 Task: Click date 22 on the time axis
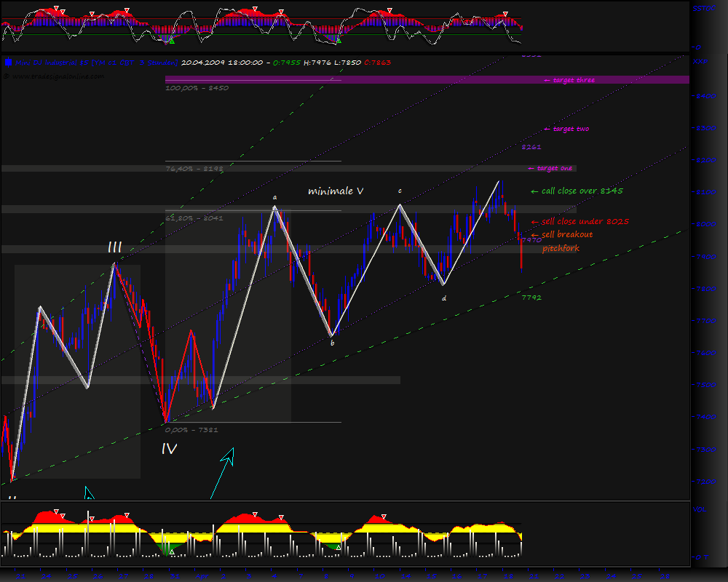[x=559, y=576]
